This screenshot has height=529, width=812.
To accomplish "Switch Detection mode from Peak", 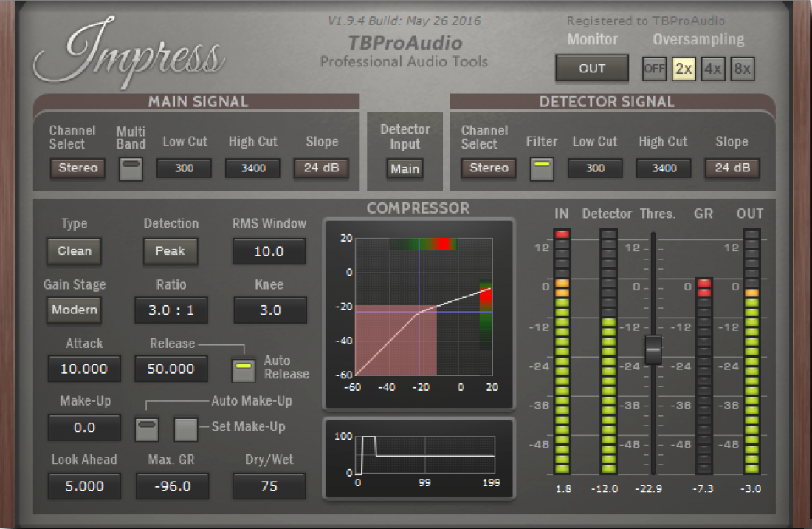I will [x=171, y=251].
